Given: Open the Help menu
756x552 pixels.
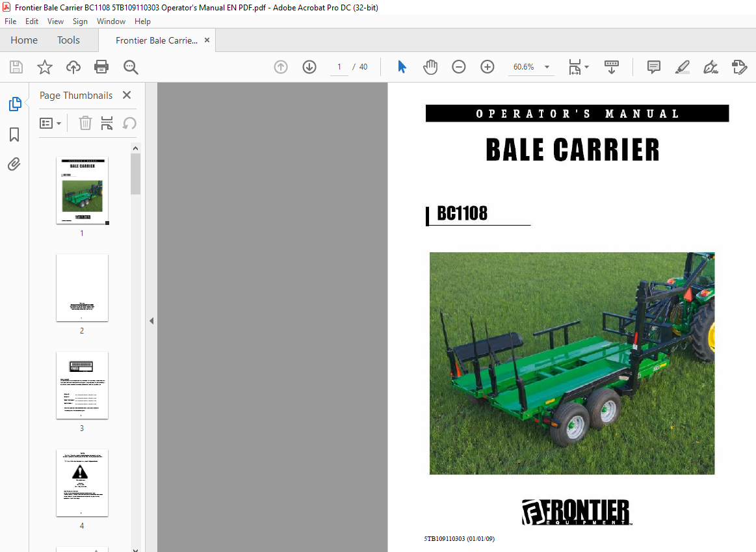Looking at the screenshot, I should pos(142,21).
